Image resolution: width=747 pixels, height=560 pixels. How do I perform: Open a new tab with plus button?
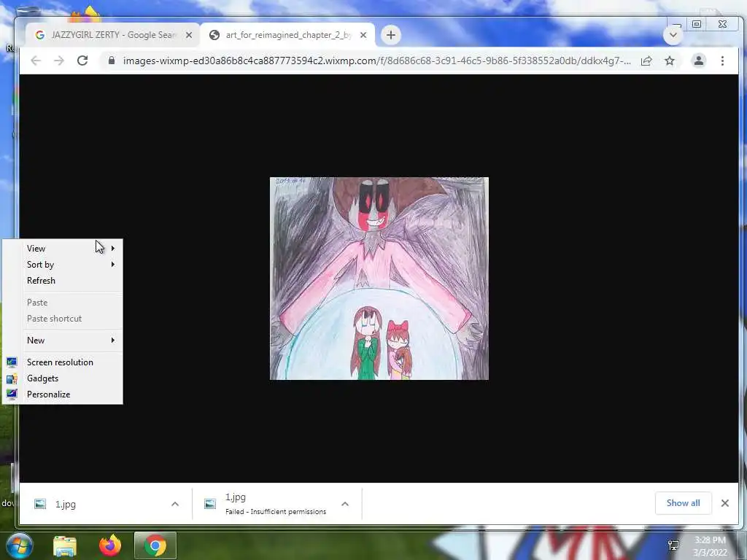pos(391,35)
